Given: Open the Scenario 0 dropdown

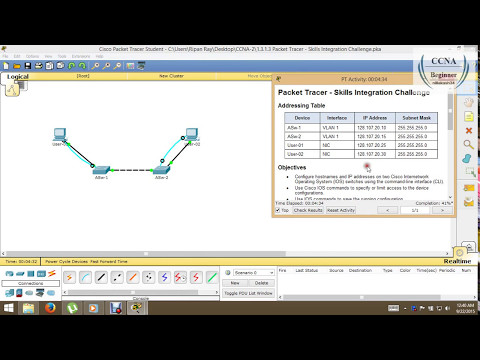Looking at the screenshot, I should [x=254, y=273].
